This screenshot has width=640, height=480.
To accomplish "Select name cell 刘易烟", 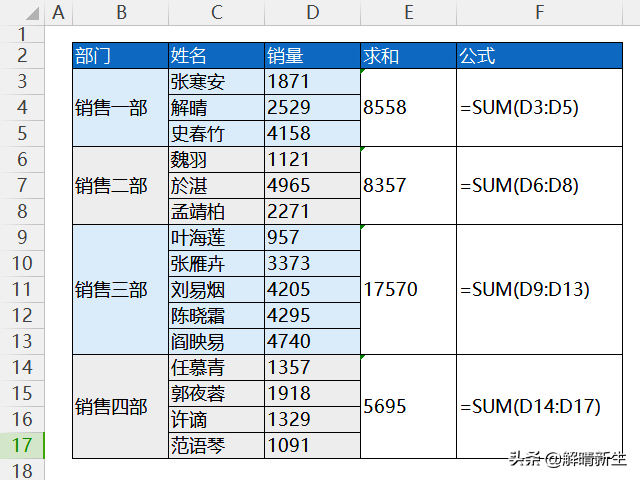I will coord(217,289).
